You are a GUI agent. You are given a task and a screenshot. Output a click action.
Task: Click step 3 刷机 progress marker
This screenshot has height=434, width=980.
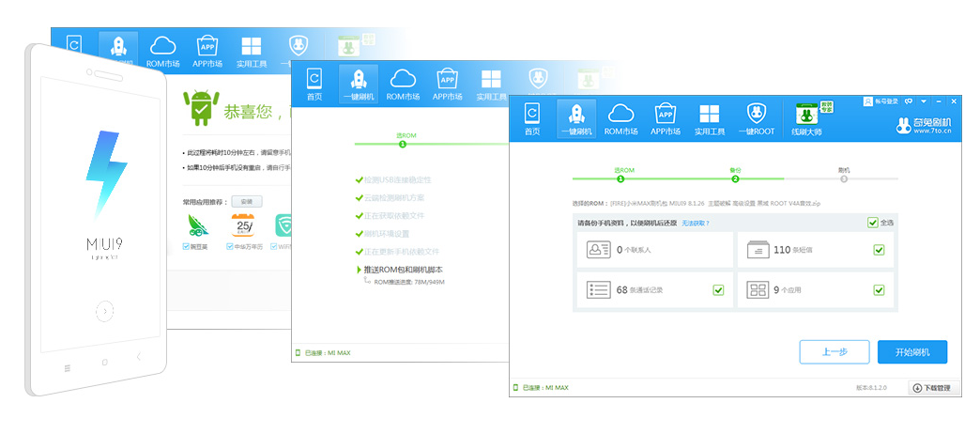pos(844,178)
